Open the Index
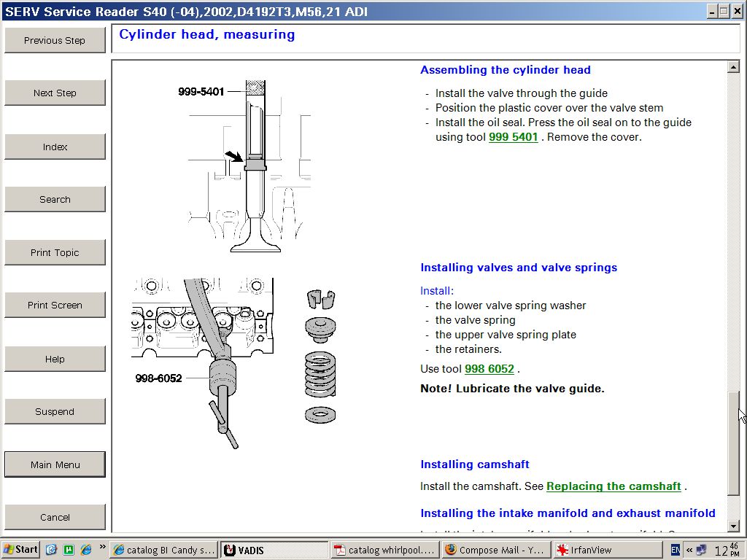 pos(55,147)
